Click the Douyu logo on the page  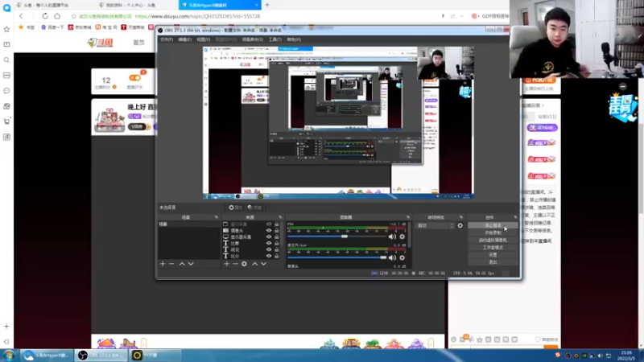[101, 43]
